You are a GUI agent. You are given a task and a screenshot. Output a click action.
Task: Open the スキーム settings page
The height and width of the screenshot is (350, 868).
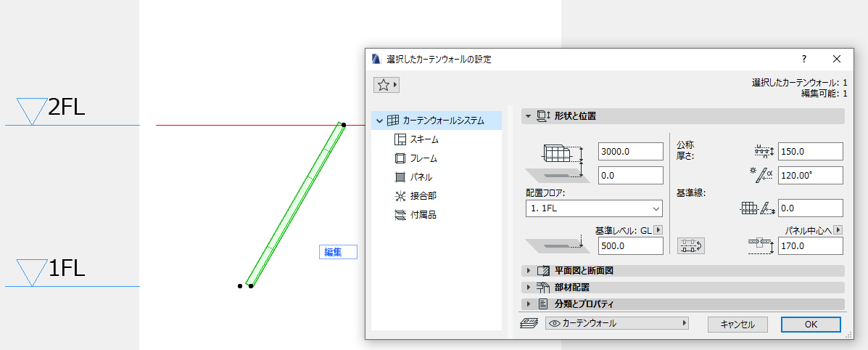(425, 139)
